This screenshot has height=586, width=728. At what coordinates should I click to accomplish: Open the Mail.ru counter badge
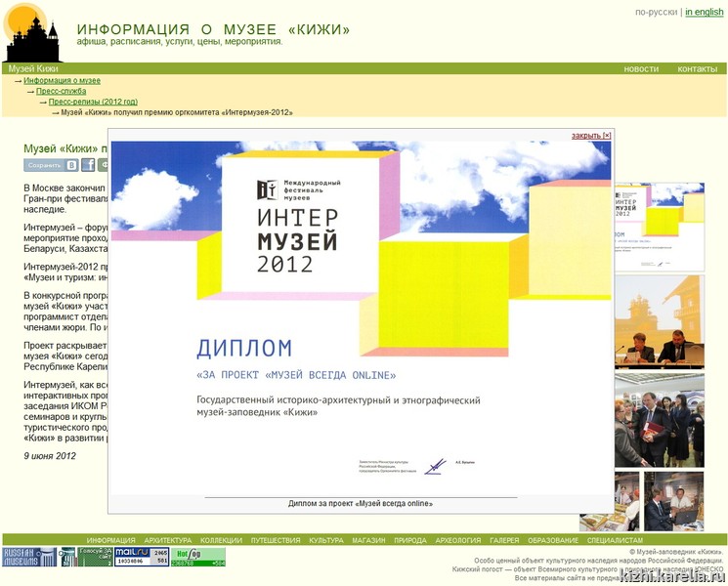[x=142, y=557]
